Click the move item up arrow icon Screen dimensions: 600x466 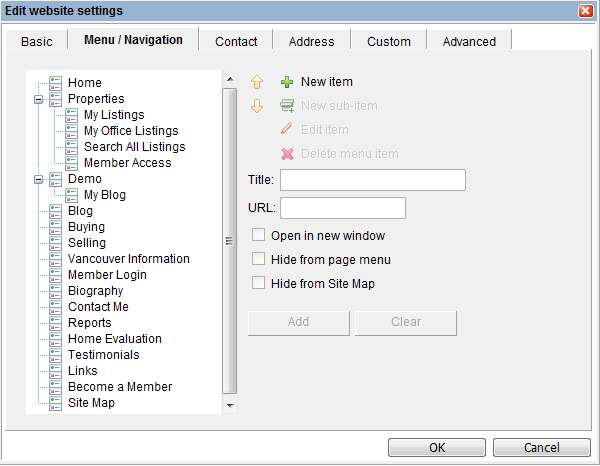tap(257, 82)
